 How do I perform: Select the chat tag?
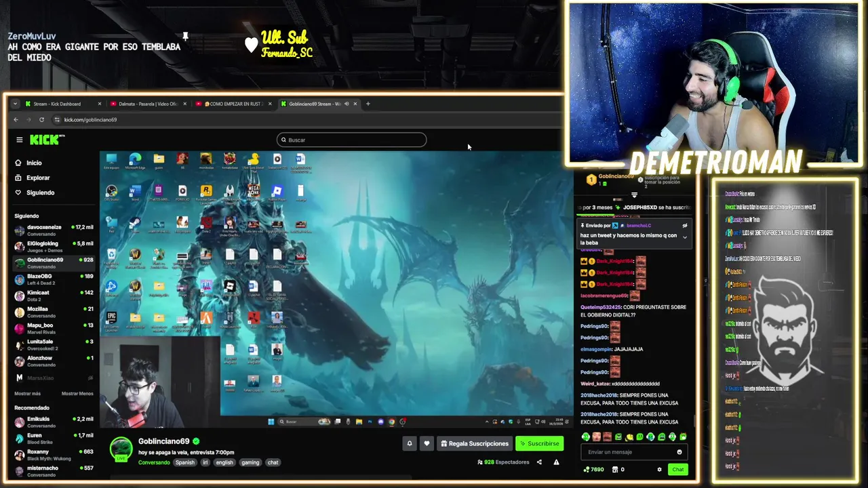[273, 462]
